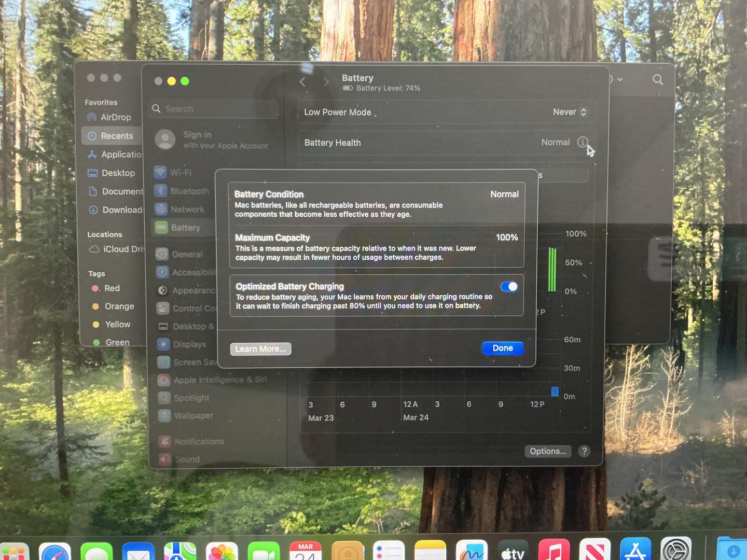Select Downloads in the Finder sidebar
Viewport: 747px width, 560px height.
(115, 210)
